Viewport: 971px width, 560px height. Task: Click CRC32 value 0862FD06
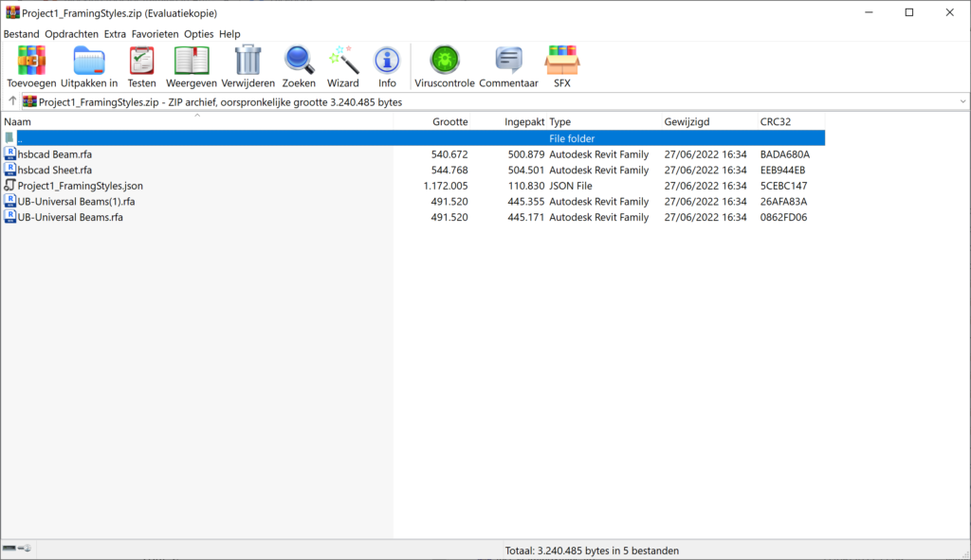(783, 217)
